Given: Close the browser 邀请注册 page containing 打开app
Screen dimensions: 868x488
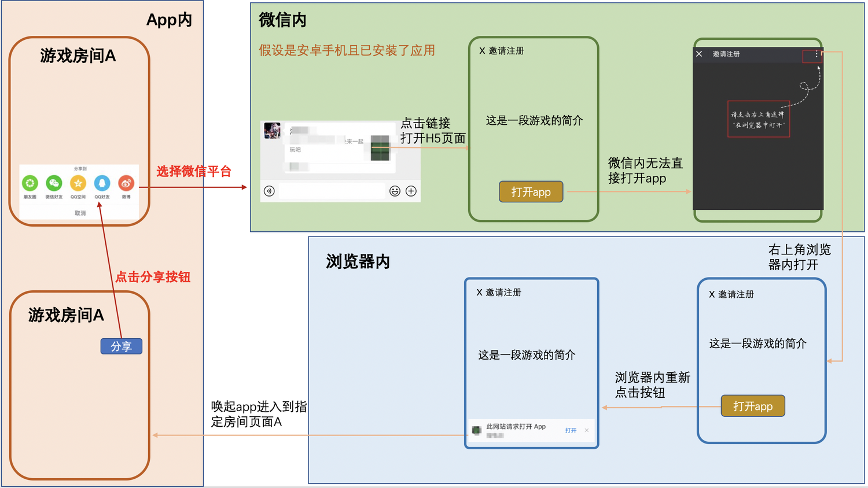Looking at the screenshot, I should coord(712,294).
